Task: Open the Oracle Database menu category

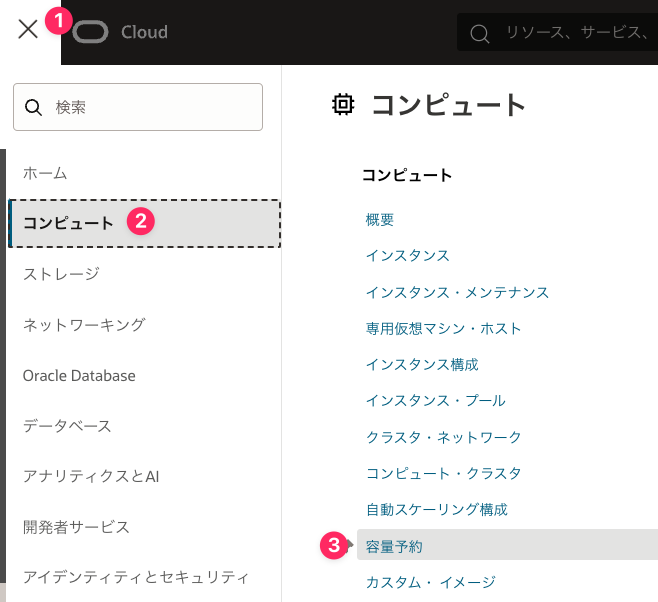Action: [x=79, y=375]
